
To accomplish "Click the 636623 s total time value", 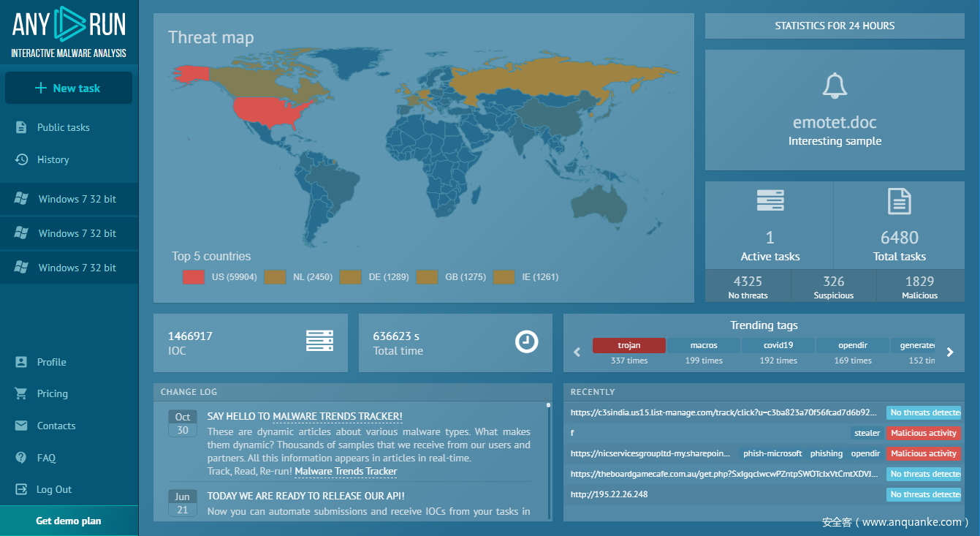I will [x=396, y=336].
